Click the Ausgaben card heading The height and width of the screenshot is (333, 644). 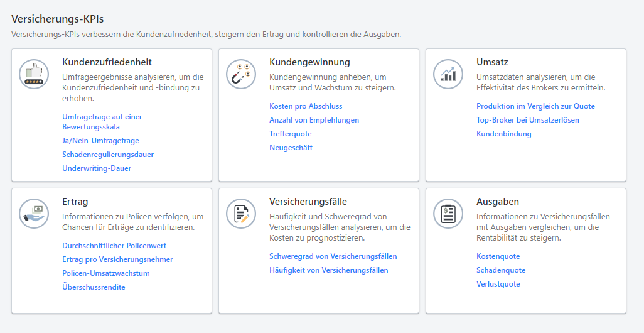[x=498, y=202]
